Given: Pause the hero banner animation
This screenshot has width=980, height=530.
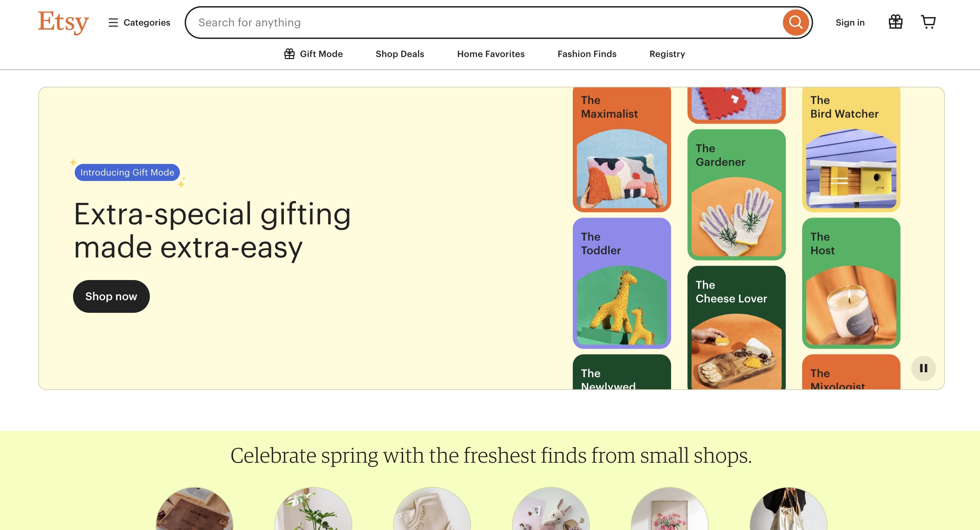Looking at the screenshot, I should (923, 368).
